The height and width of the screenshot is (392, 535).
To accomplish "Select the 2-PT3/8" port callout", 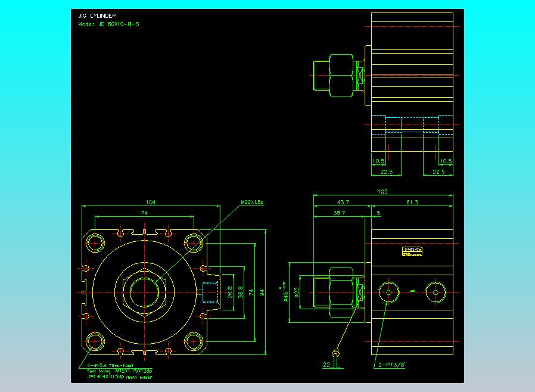I will 393,365.
